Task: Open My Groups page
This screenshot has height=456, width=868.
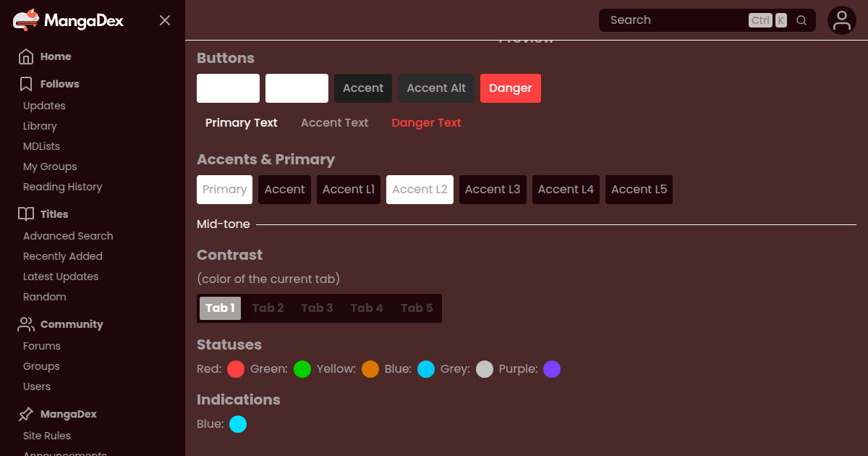Action: pos(50,166)
